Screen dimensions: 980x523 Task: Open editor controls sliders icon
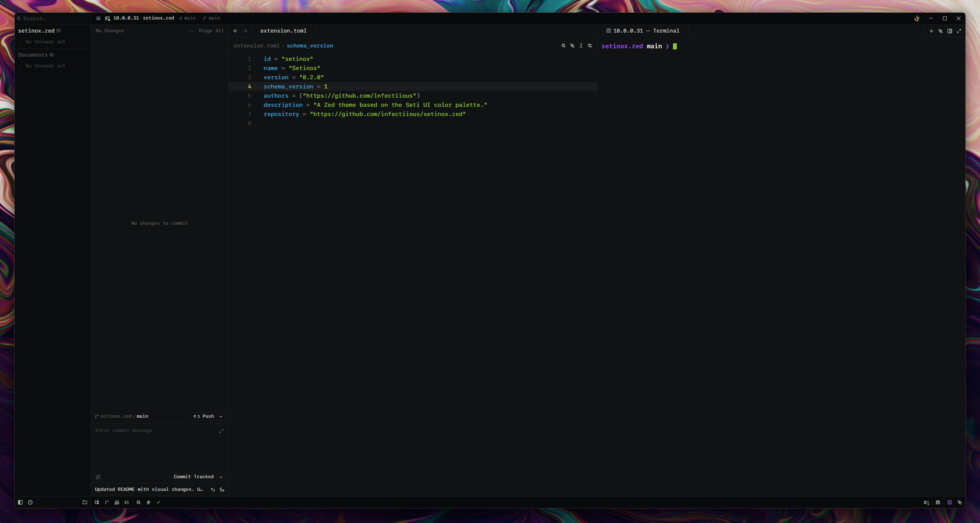click(x=590, y=46)
